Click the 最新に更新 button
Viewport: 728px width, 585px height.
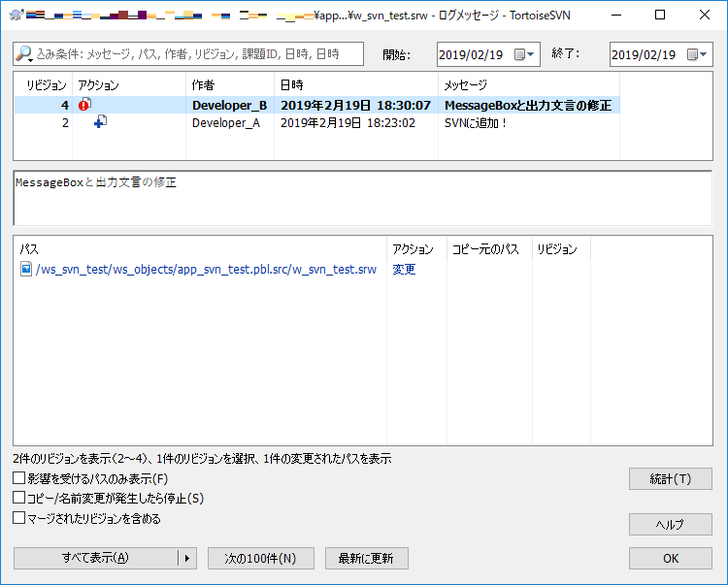(366, 558)
